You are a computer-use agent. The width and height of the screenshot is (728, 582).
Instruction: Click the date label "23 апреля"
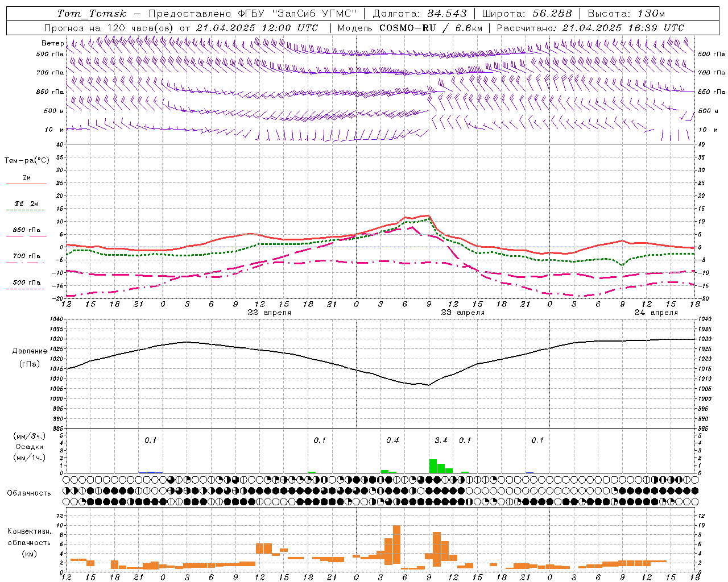click(x=463, y=313)
